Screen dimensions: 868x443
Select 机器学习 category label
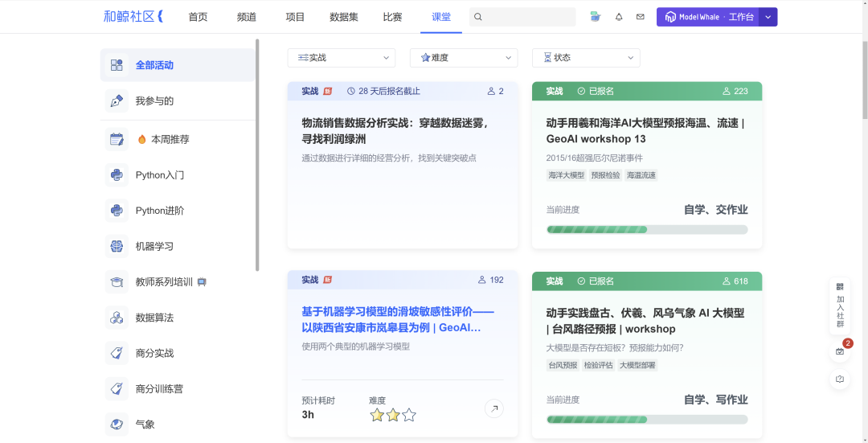[x=154, y=246]
